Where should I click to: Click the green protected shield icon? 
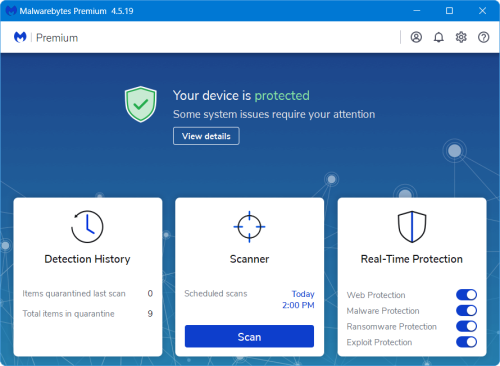click(x=141, y=104)
